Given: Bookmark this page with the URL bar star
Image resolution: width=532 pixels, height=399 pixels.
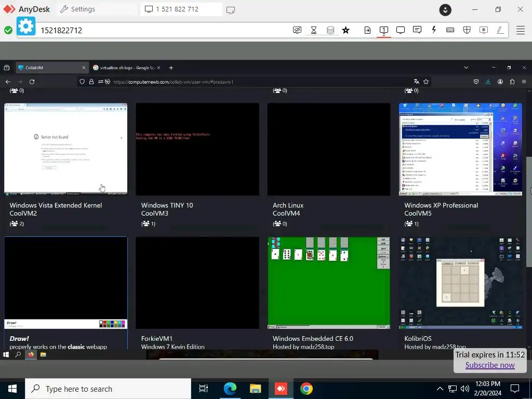Looking at the screenshot, I should [426, 82].
